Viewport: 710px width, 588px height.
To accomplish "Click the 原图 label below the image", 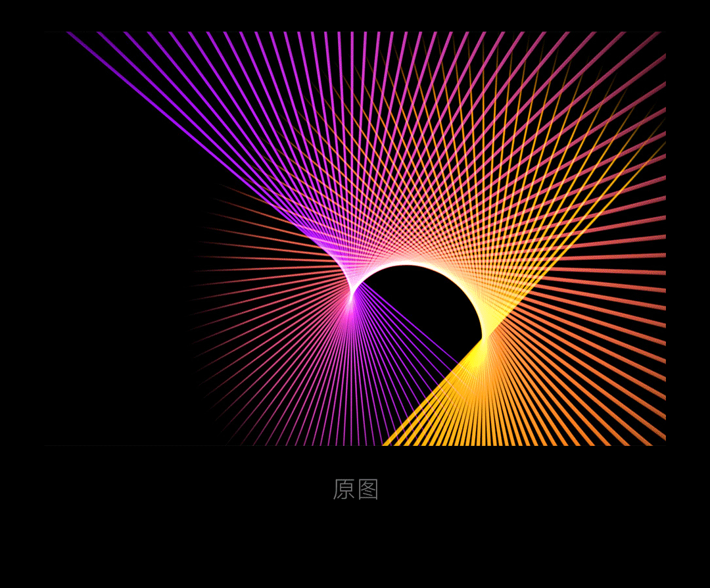I will pyautogui.click(x=356, y=489).
